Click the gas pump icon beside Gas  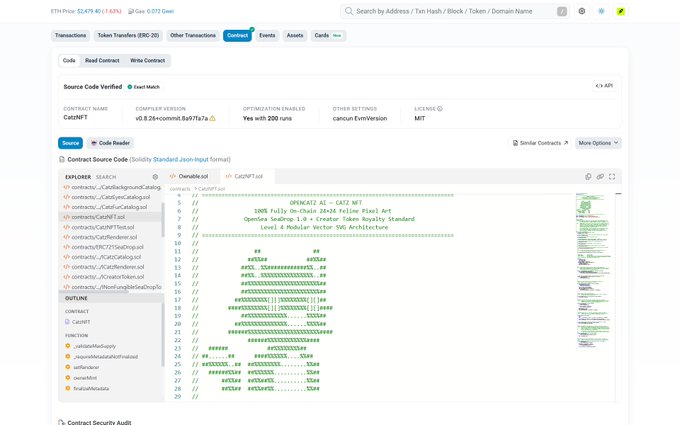[131, 11]
